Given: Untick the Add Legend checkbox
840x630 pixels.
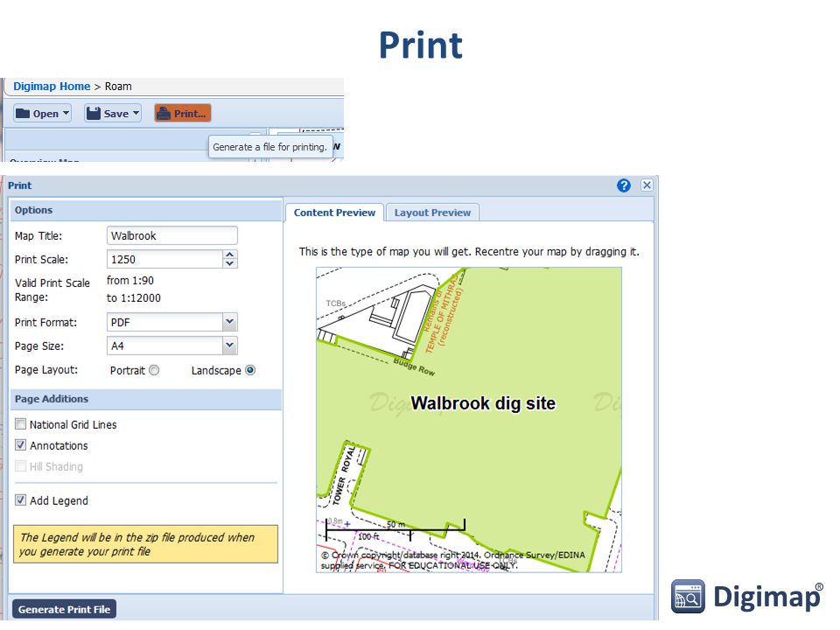Looking at the screenshot, I should point(20,500).
